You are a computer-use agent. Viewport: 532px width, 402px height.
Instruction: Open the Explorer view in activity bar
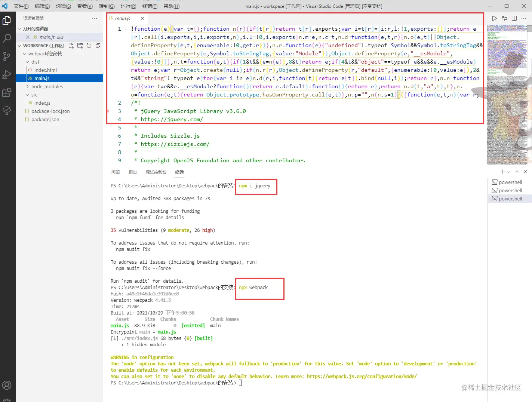(x=7, y=21)
